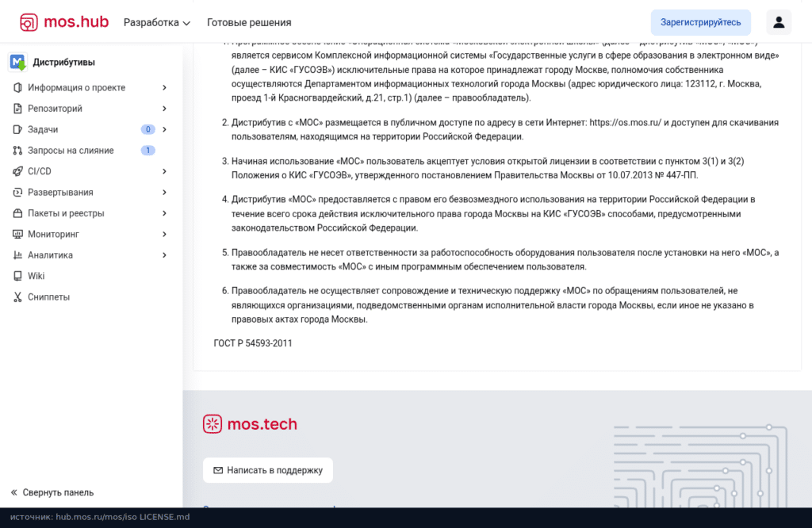Click the Дистрибутивы project avatar icon

click(x=18, y=62)
